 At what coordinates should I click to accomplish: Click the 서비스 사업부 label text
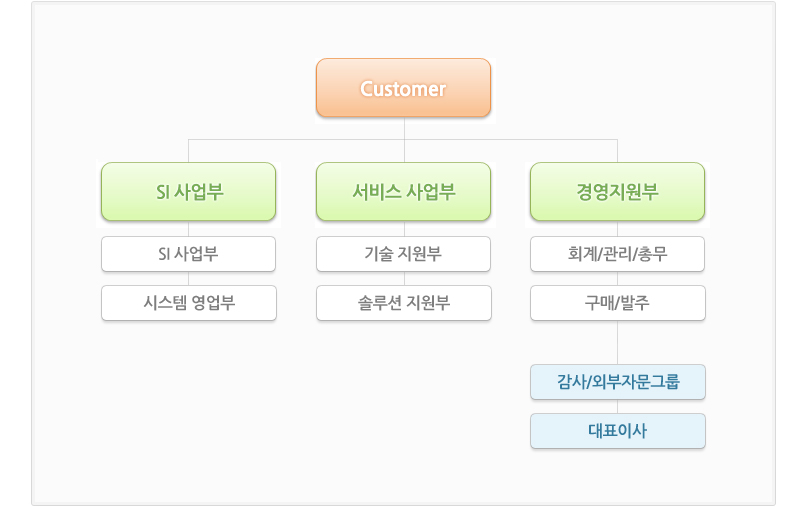tap(404, 192)
